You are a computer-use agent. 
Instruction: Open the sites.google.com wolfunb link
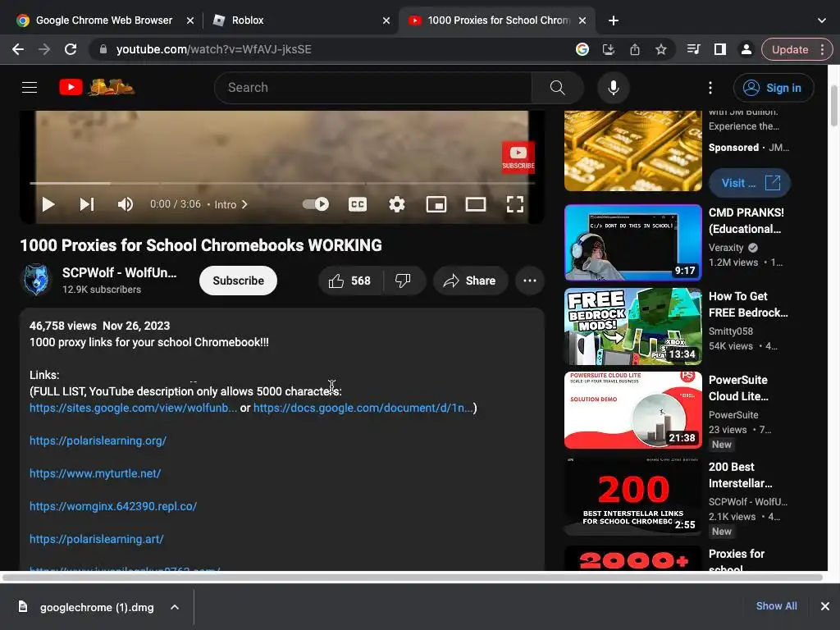[133, 408]
